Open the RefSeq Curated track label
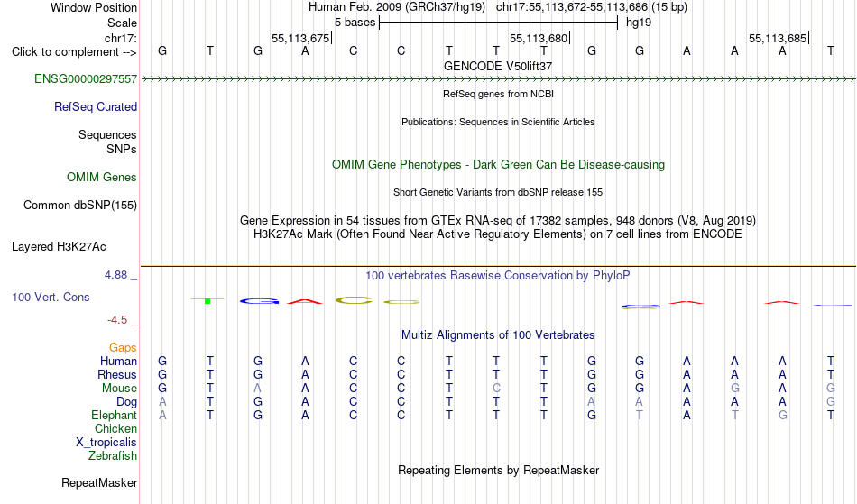 point(96,107)
